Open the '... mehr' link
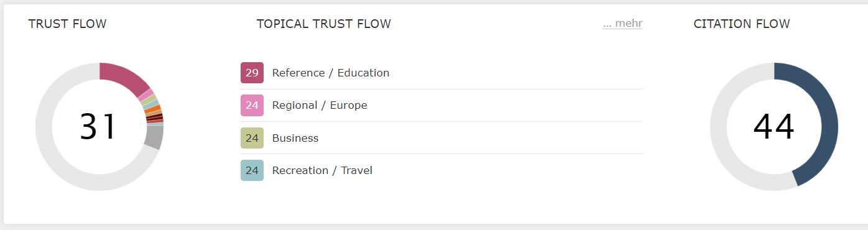The image size is (868, 230). coord(622,24)
